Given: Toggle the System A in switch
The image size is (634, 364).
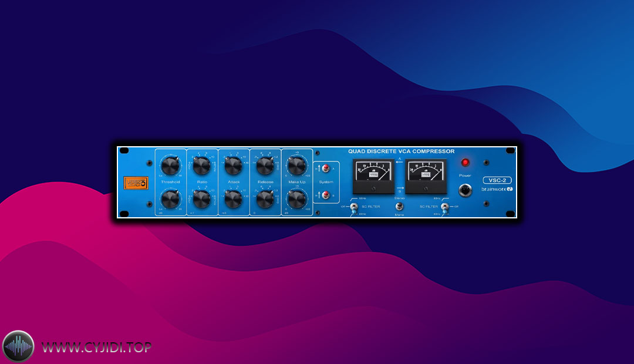Looking at the screenshot, I should pyautogui.click(x=325, y=168).
